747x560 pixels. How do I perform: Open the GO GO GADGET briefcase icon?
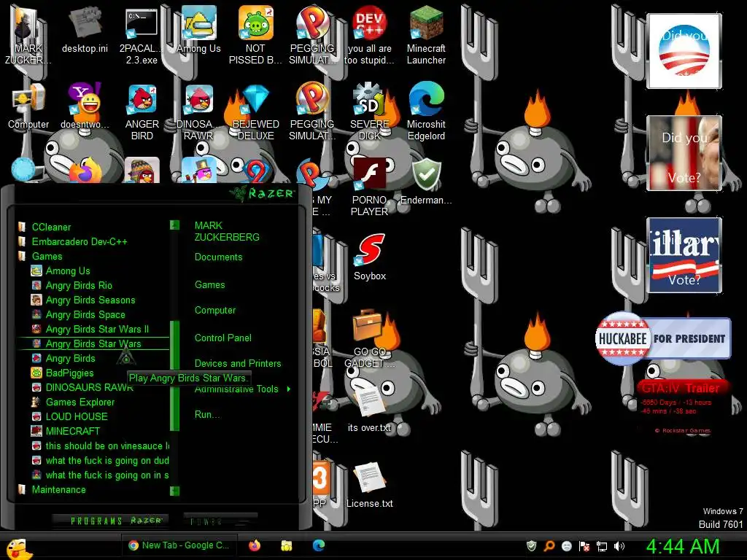tap(370, 339)
